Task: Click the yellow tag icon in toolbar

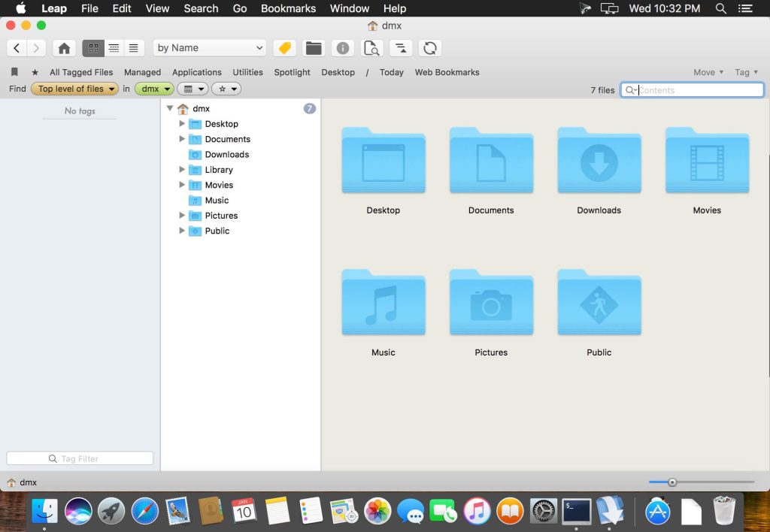Action: click(x=284, y=48)
